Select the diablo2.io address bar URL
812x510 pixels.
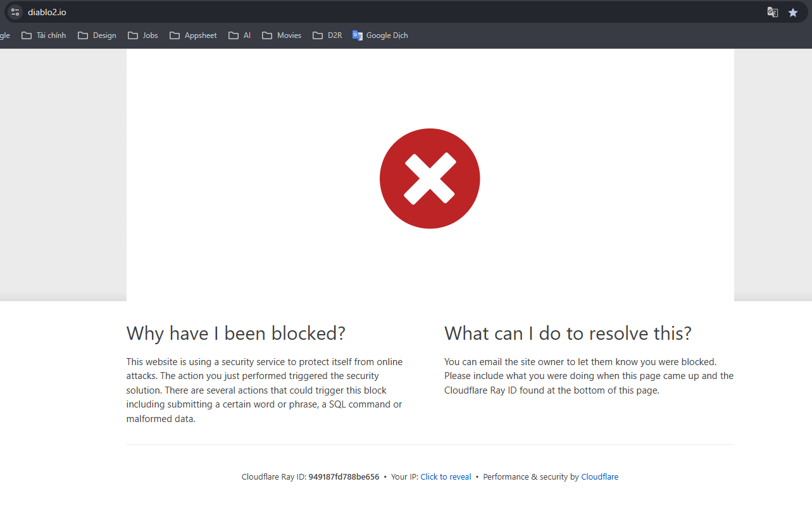tap(47, 12)
